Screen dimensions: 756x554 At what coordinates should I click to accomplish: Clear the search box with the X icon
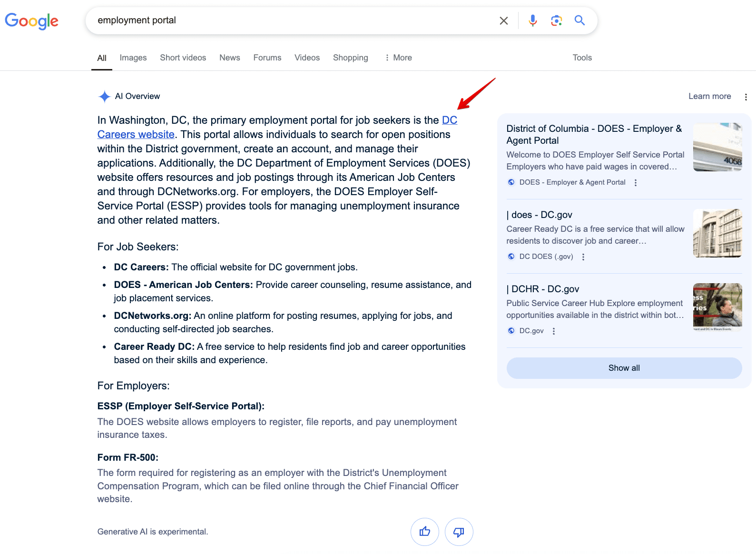coord(503,20)
